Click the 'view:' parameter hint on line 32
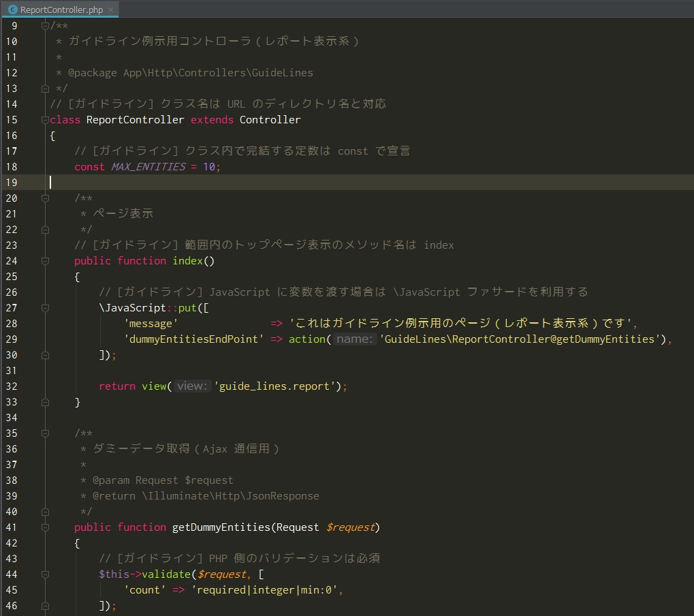The width and height of the screenshot is (694, 616). [x=192, y=386]
